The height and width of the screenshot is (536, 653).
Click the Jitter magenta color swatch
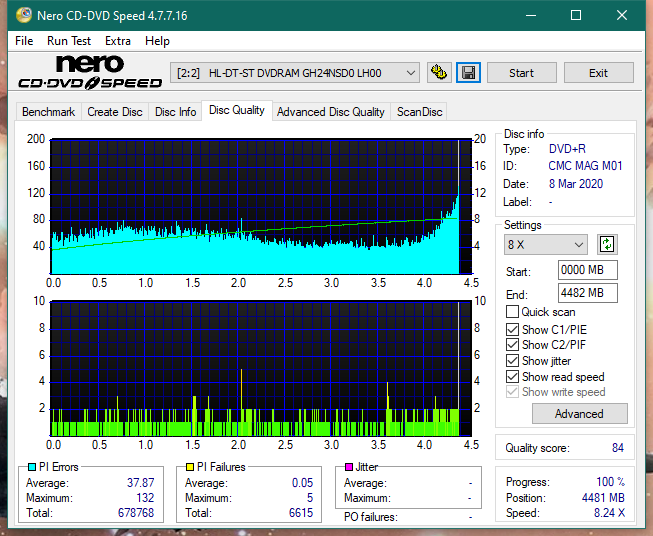349,467
